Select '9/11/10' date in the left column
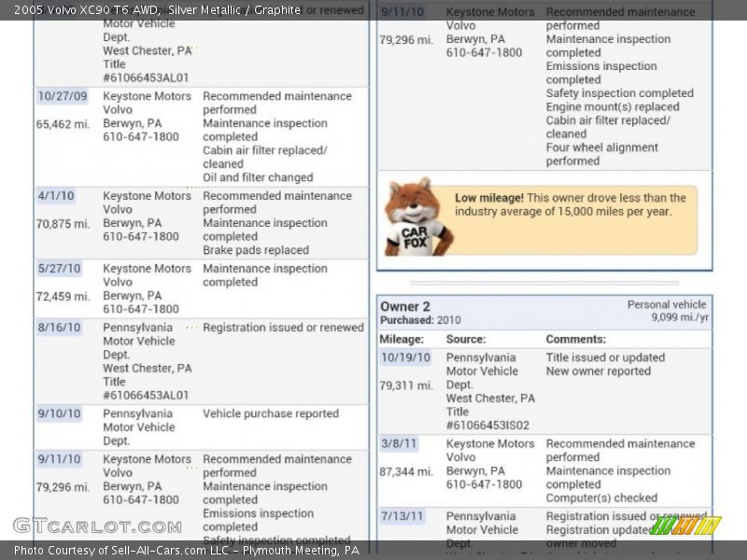Viewport: 747px width, 560px height. coord(59,459)
